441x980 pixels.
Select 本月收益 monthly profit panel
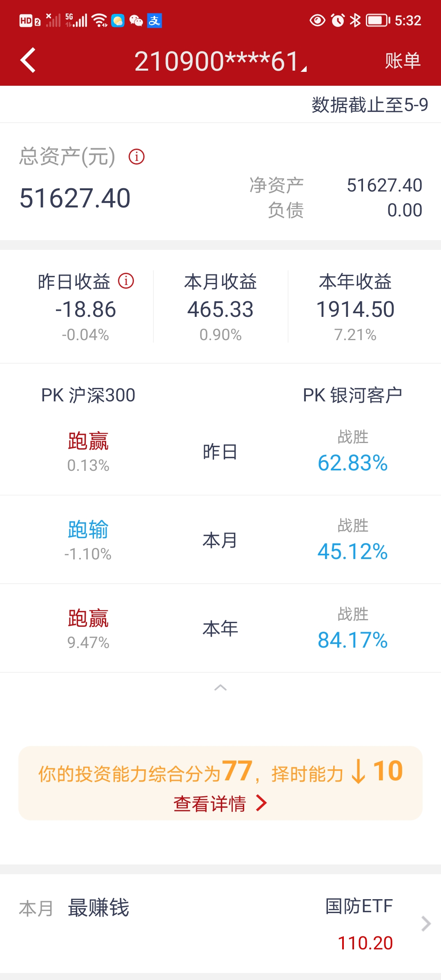click(x=220, y=307)
